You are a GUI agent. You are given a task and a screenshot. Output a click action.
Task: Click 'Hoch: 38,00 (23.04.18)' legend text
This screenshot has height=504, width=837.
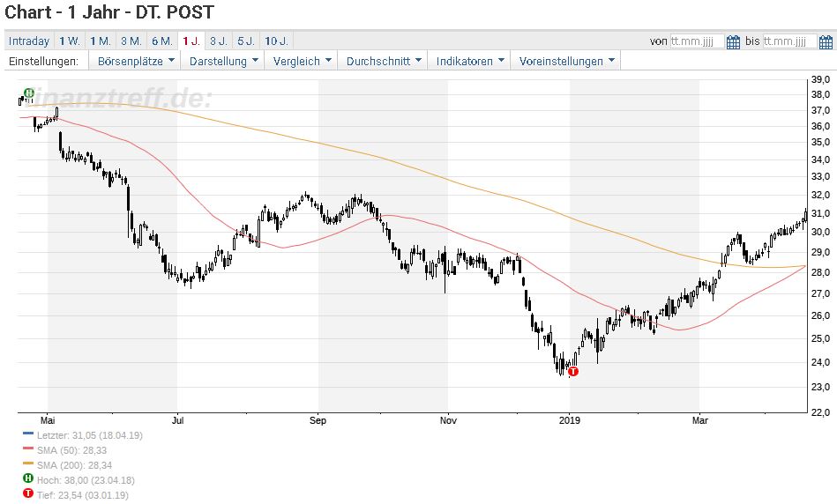pyautogui.click(x=86, y=480)
